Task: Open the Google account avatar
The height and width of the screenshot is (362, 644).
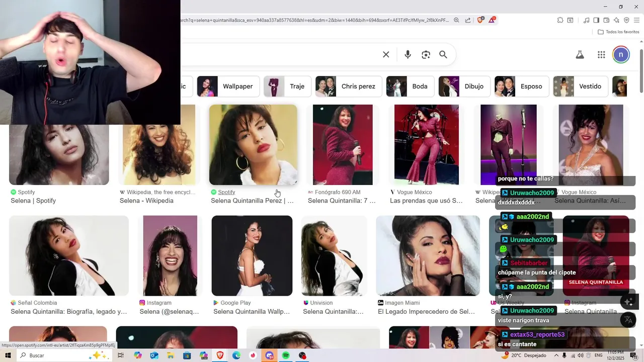Action: [621, 54]
